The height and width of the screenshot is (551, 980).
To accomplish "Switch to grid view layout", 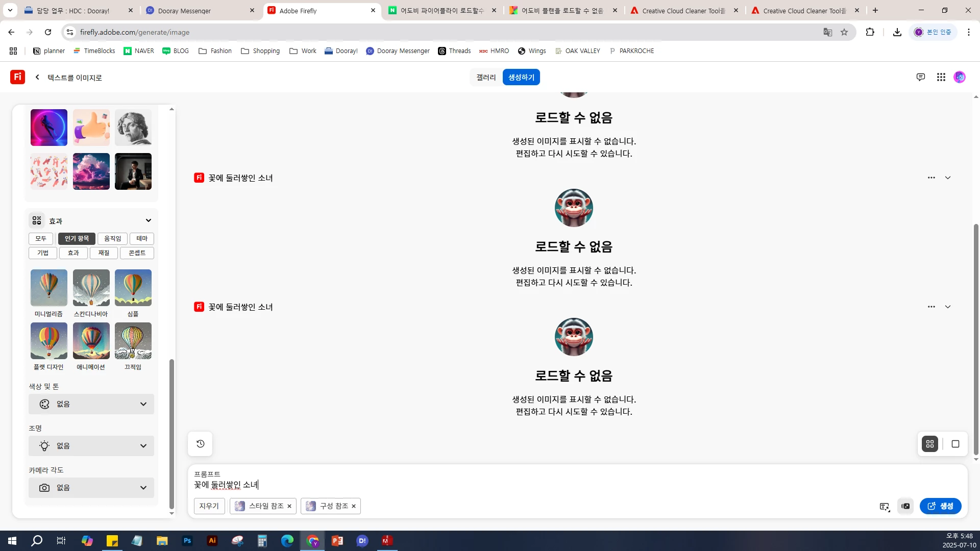I will click(930, 444).
